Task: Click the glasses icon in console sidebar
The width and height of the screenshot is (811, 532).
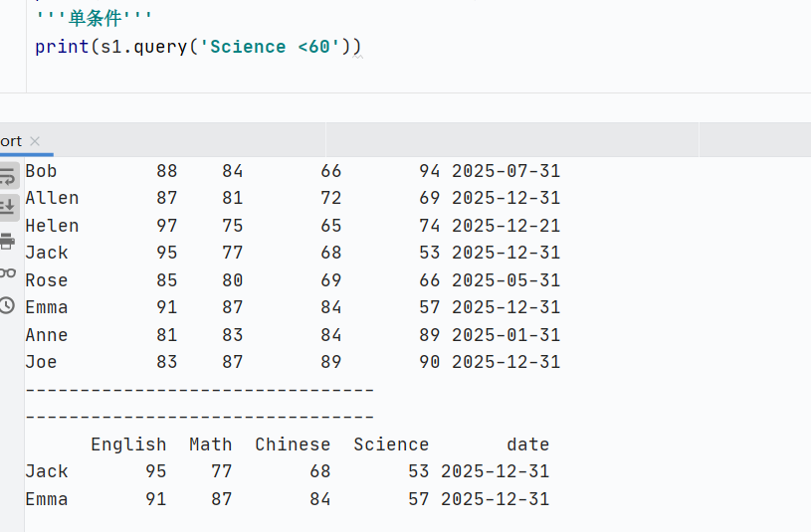Action: [x=8, y=272]
